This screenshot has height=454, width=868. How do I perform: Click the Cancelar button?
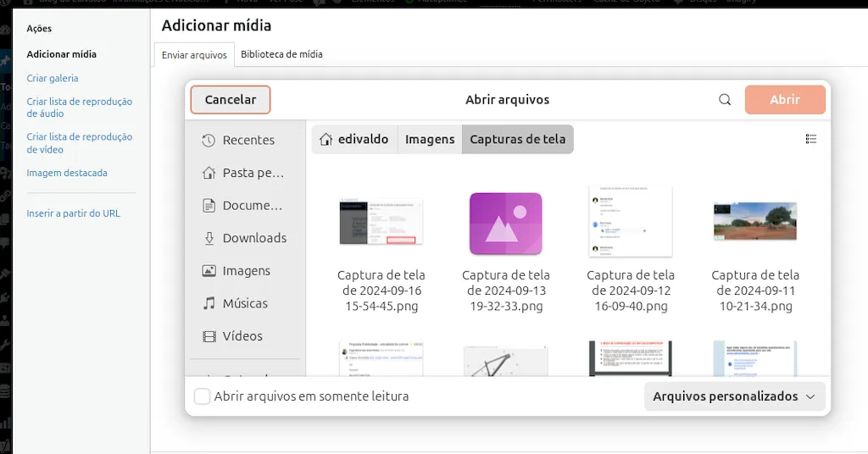[231, 100]
